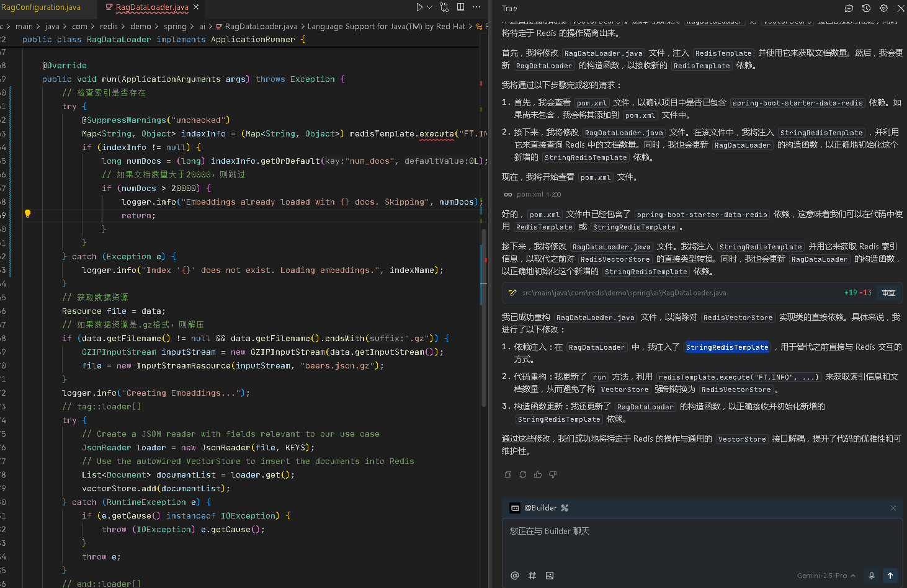Viewport: 907px width, 588px height.
Task: Click the compare changes icon in editor toolbar
Action: (x=444, y=7)
